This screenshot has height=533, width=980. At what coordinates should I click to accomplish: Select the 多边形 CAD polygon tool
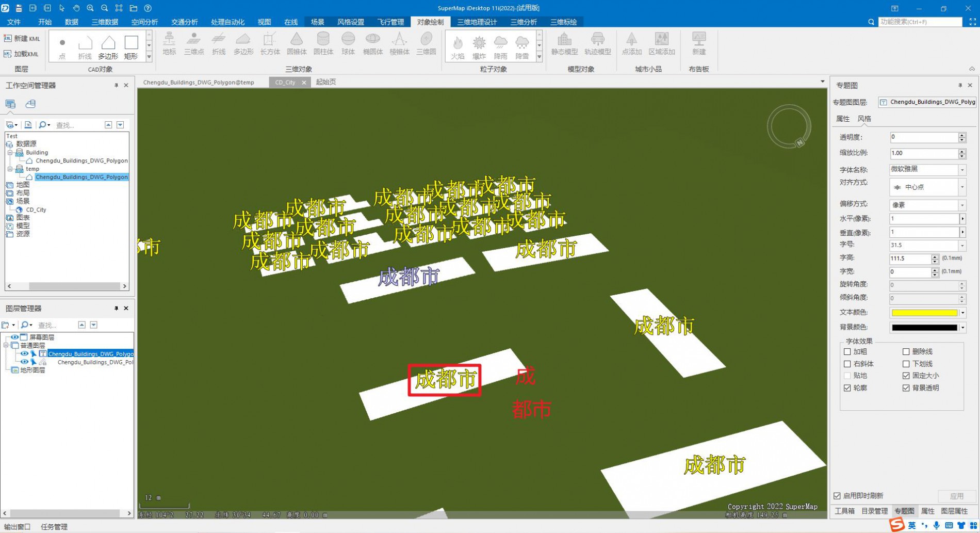108,46
